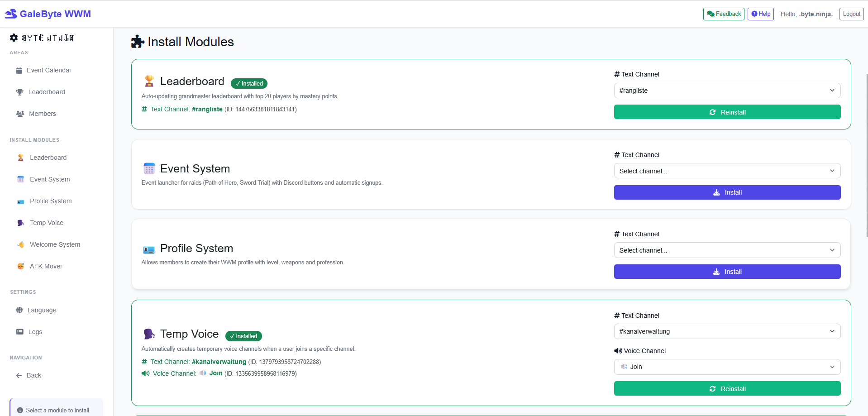The image size is (868, 416).
Task: Open the Help dialog
Action: pyautogui.click(x=760, y=14)
